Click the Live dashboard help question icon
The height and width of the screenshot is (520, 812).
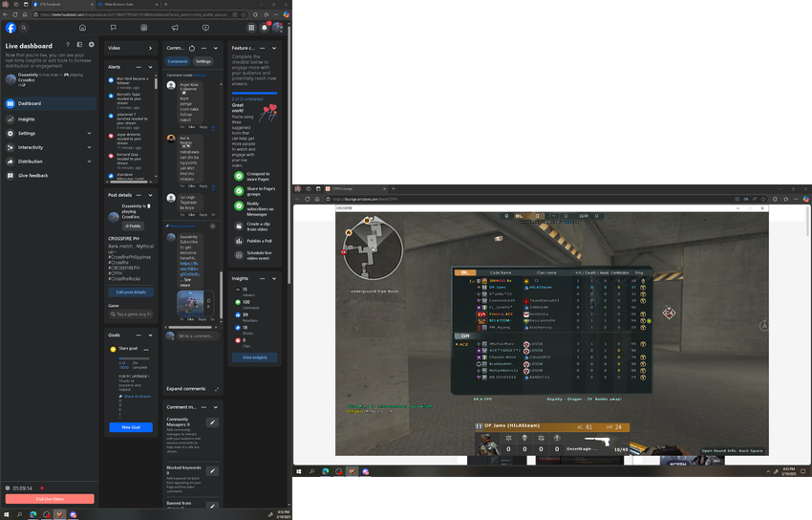click(x=67, y=45)
